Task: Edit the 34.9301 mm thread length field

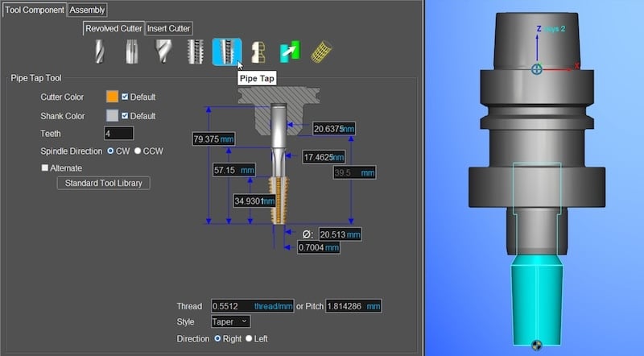Action: click(x=254, y=201)
